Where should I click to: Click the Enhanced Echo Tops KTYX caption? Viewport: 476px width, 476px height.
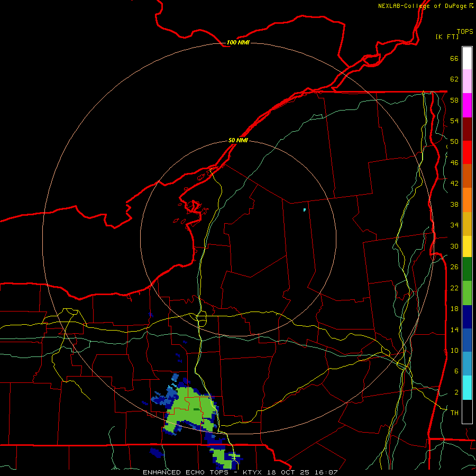click(x=240, y=472)
